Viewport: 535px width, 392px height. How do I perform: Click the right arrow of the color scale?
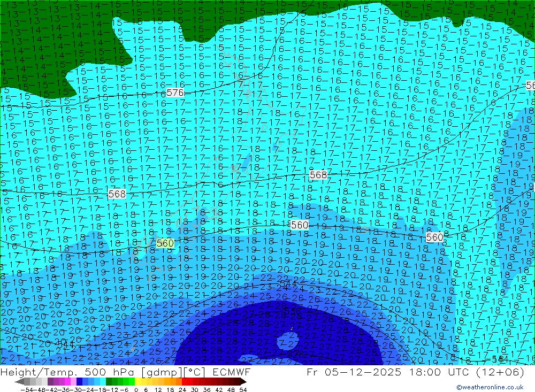click(243, 381)
